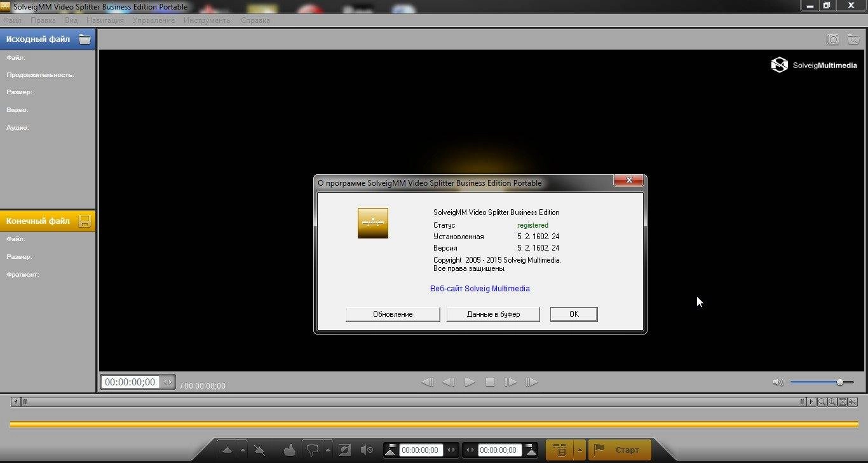Close the about dialog with X
Image resolution: width=868 pixels, height=463 pixels.
(x=629, y=181)
